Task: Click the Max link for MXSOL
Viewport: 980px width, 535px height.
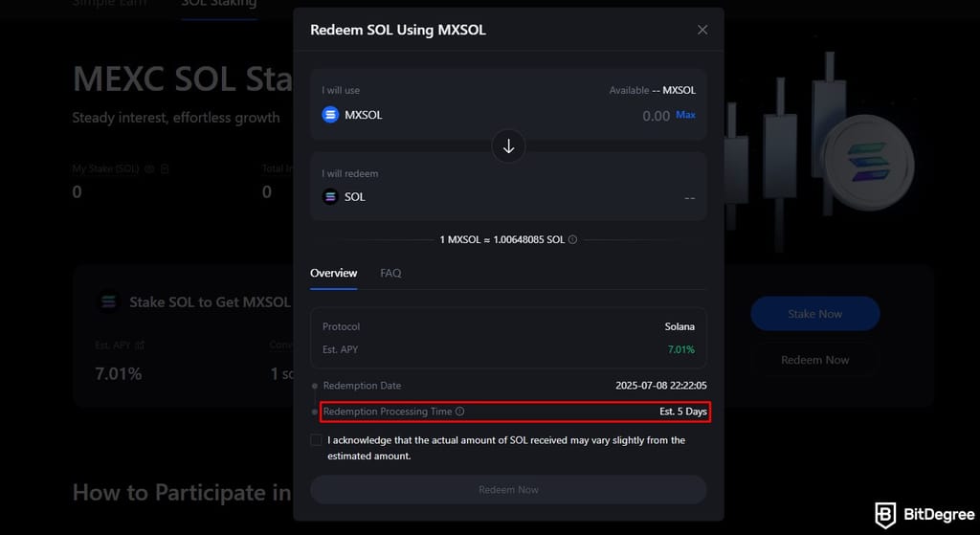Action: coord(685,115)
